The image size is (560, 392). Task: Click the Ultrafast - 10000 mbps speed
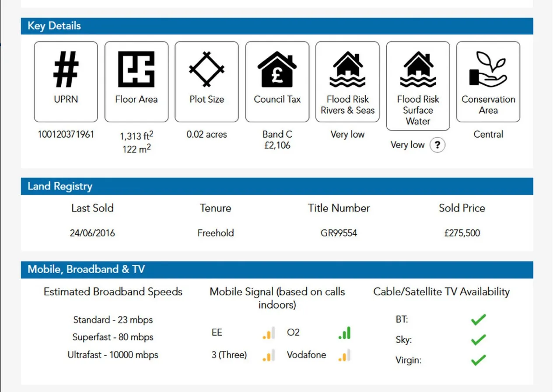113,354
